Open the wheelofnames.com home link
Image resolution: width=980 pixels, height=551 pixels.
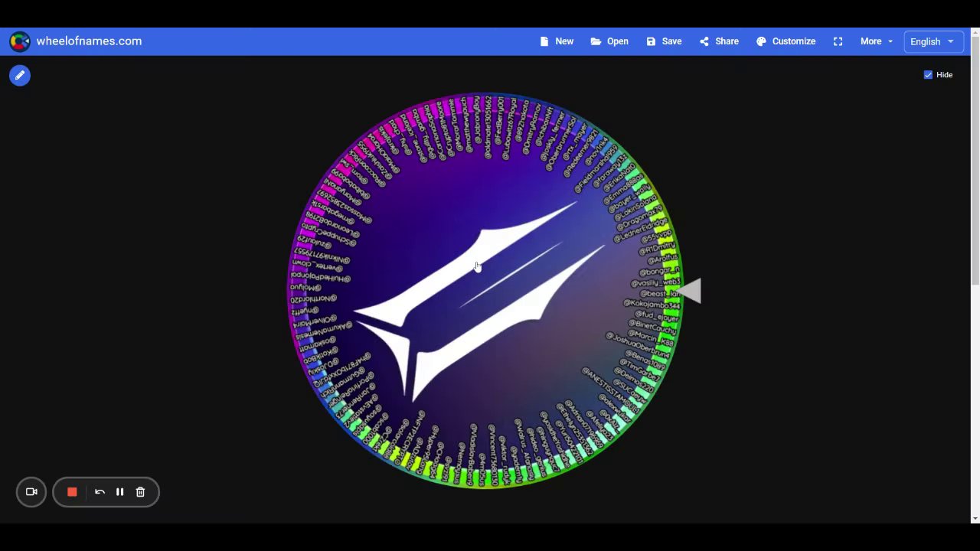(89, 41)
